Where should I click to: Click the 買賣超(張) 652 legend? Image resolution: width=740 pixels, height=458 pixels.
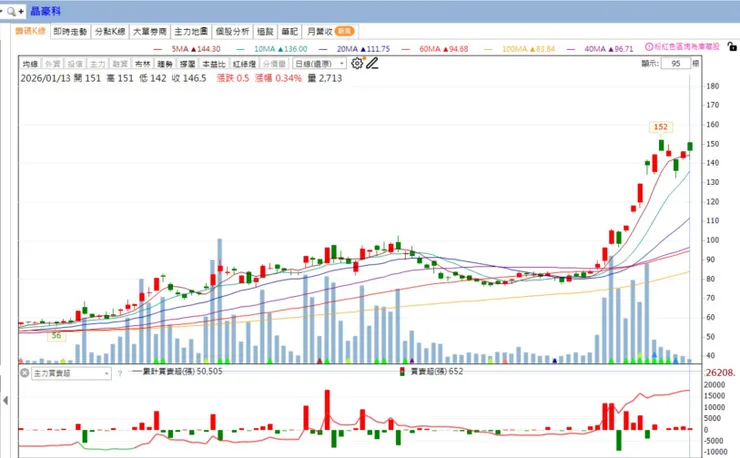tap(431, 372)
